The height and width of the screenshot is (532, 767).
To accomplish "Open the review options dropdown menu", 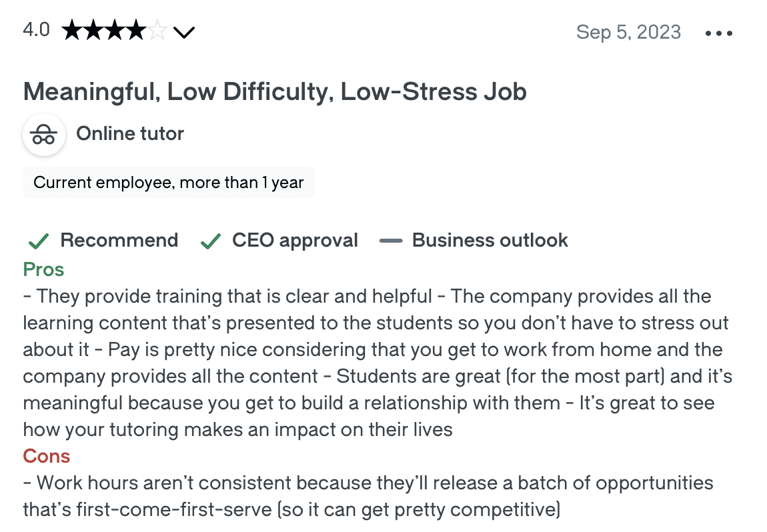I will tap(718, 32).
